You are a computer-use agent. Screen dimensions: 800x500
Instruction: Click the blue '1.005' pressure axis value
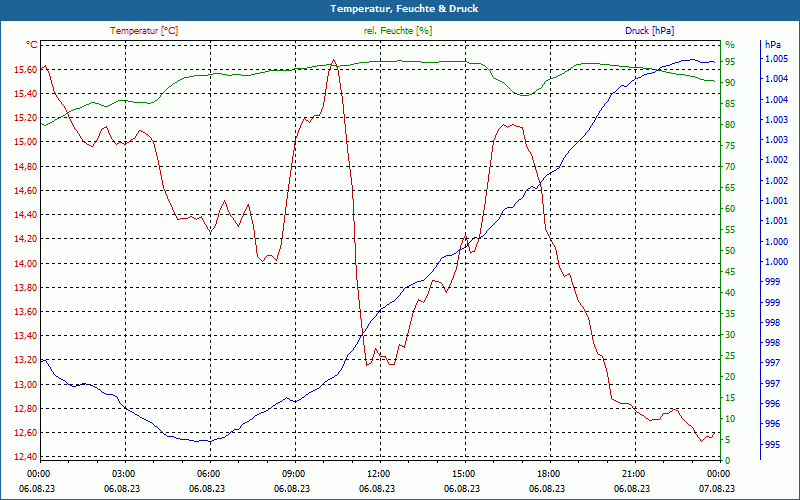point(776,59)
